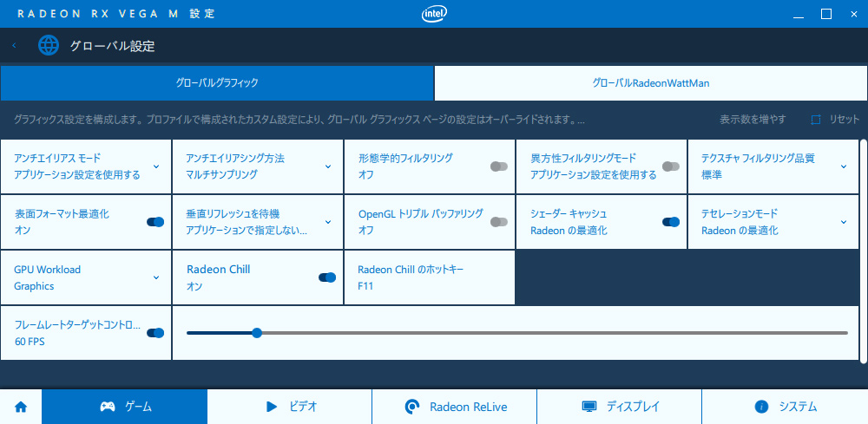Click the リセット button
This screenshot has height=424, width=868.
click(x=835, y=120)
